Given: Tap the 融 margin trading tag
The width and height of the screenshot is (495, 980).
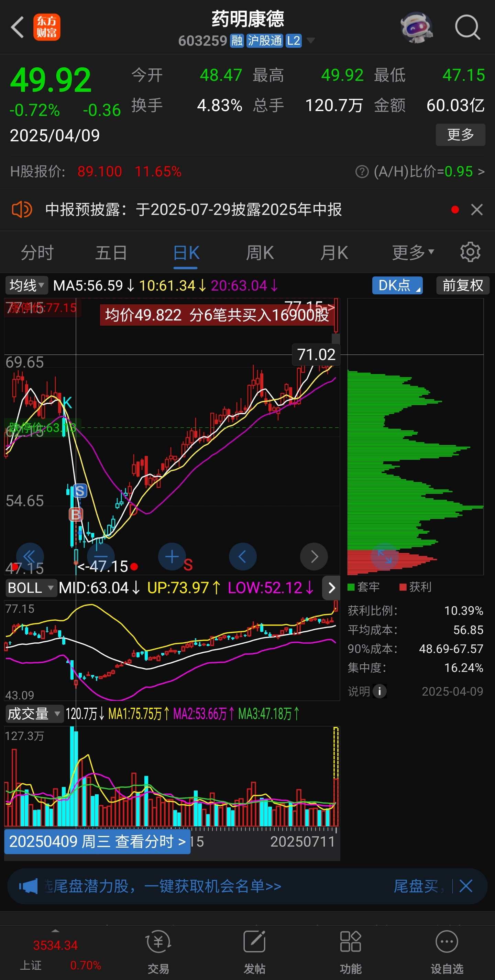Looking at the screenshot, I should [237, 40].
